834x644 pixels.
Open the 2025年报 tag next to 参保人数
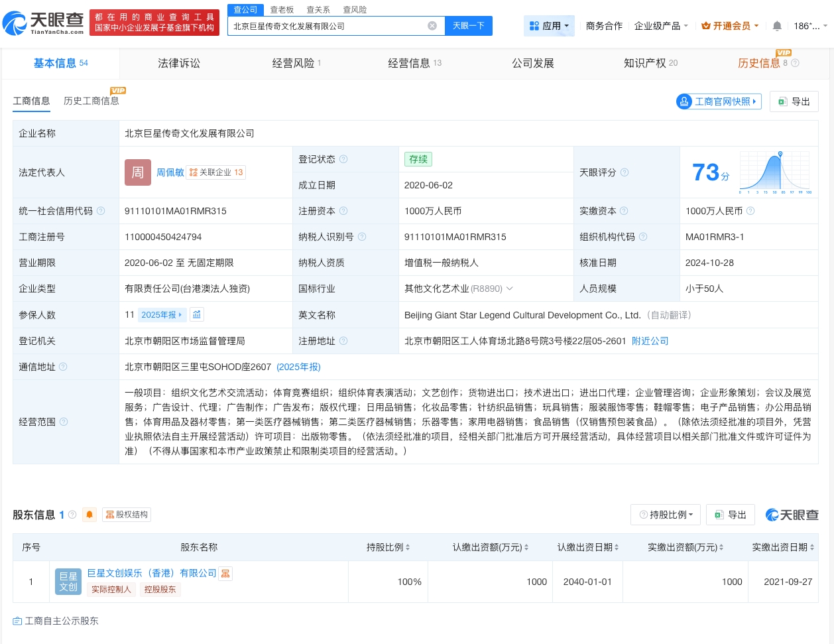(x=162, y=314)
